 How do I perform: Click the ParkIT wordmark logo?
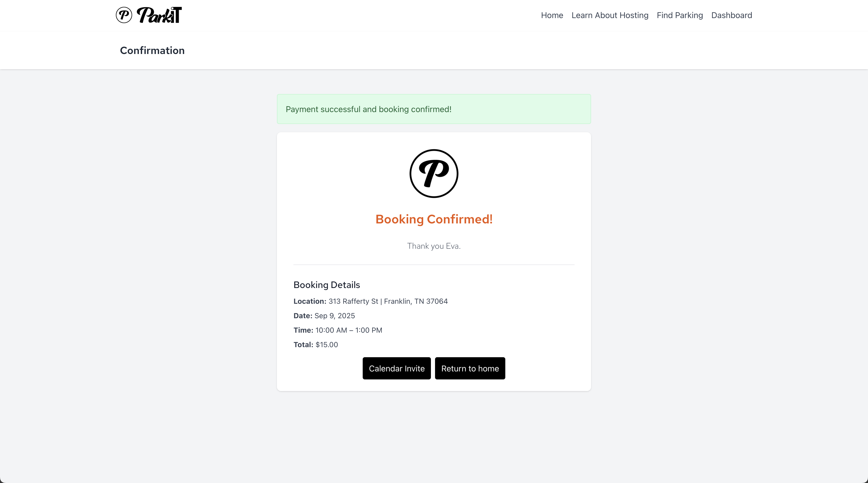(x=159, y=15)
